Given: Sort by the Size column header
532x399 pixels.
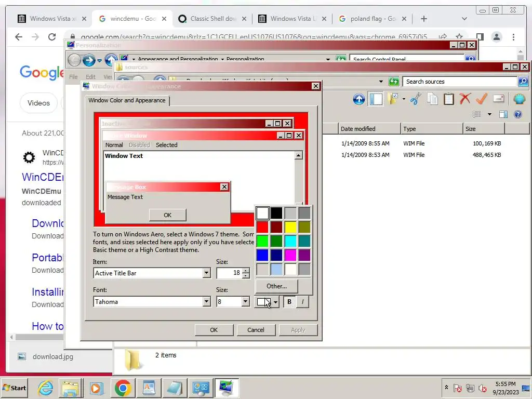Looking at the screenshot, I should tap(484, 129).
